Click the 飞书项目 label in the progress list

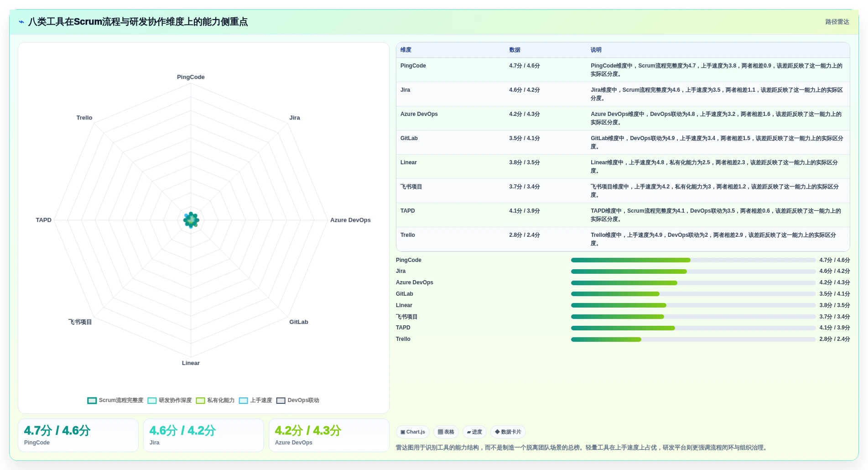407,317
